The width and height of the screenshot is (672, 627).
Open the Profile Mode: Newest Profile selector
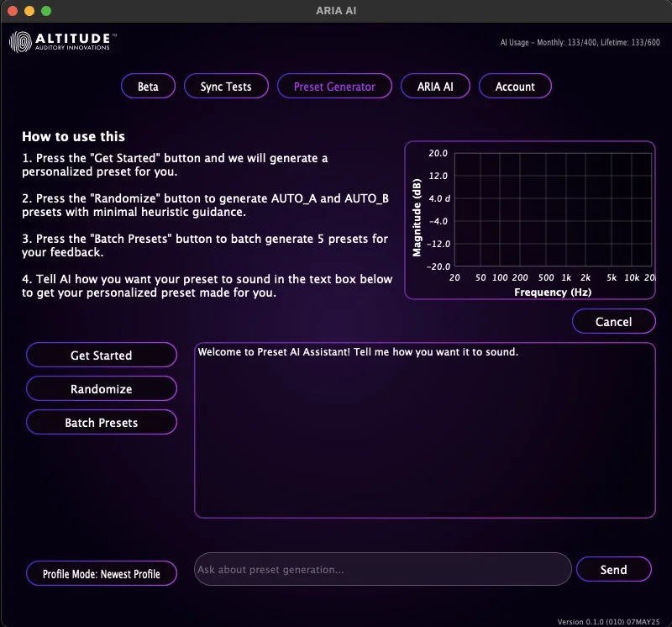click(101, 573)
